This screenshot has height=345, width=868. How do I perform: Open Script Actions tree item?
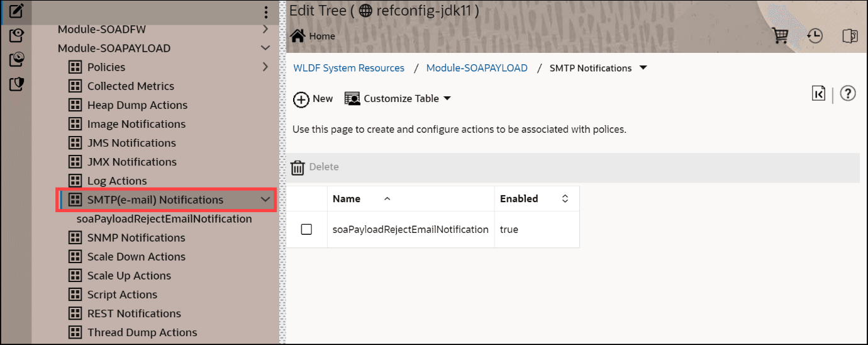coord(122,295)
